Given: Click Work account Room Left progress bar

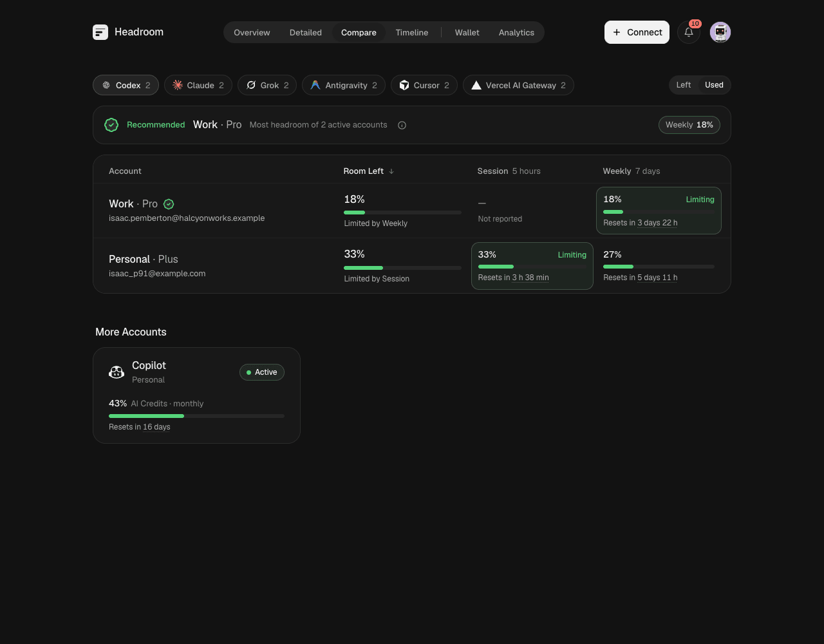Looking at the screenshot, I should point(402,213).
